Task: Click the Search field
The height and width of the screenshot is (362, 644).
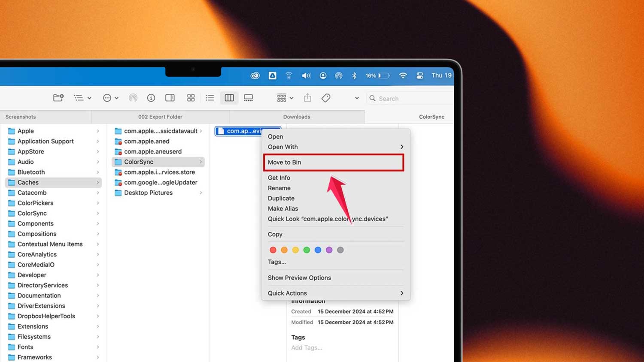Action: pyautogui.click(x=395, y=98)
